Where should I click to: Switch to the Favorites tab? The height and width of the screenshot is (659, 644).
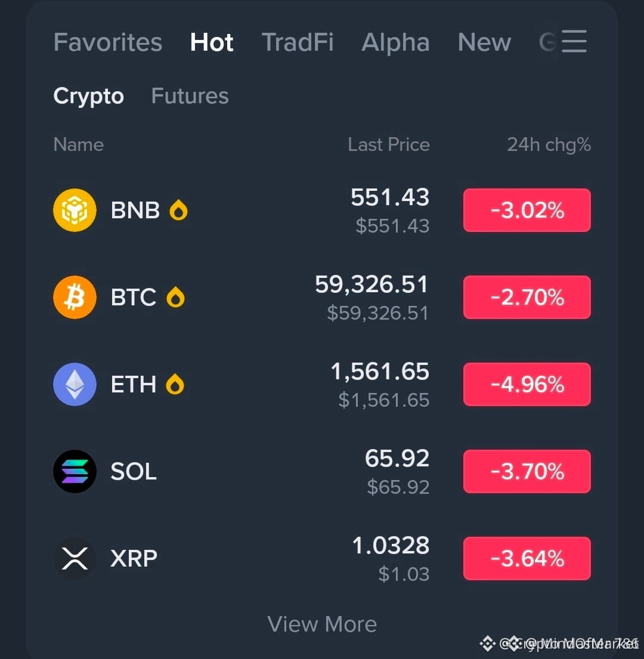point(107,42)
